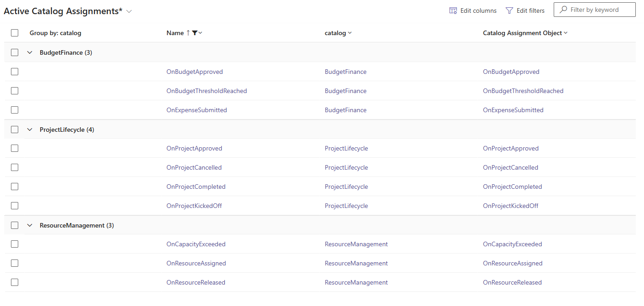Click the ascending sort arrow on Name
This screenshot has height=306, width=644.
click(x=188, y=33)
